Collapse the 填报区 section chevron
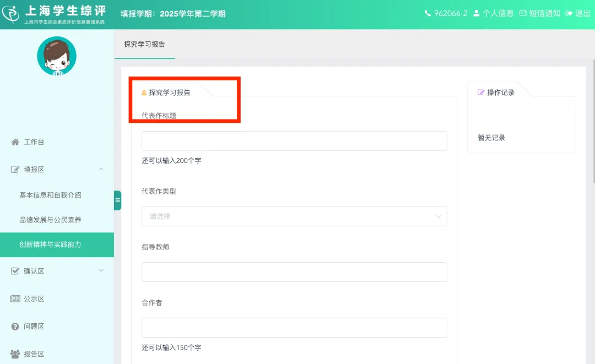Viewport: 595px width, 364px height. (101, 169)
